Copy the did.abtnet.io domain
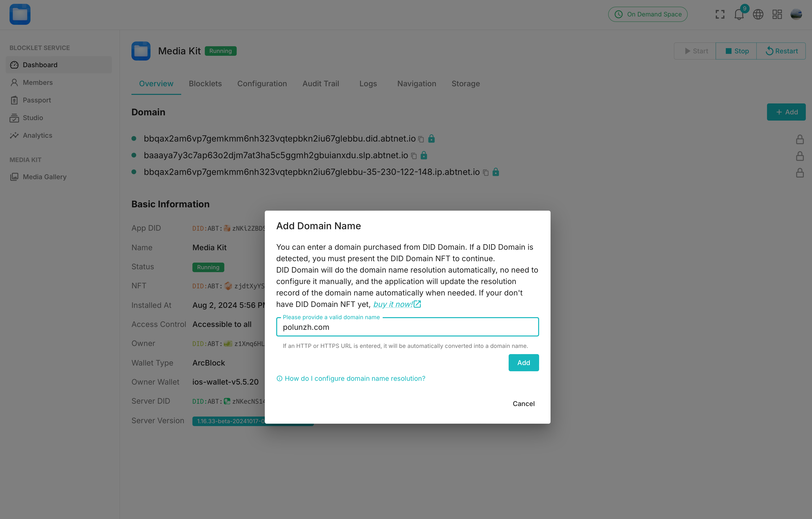This screenshot has width=812, height=519. (421, 139)
